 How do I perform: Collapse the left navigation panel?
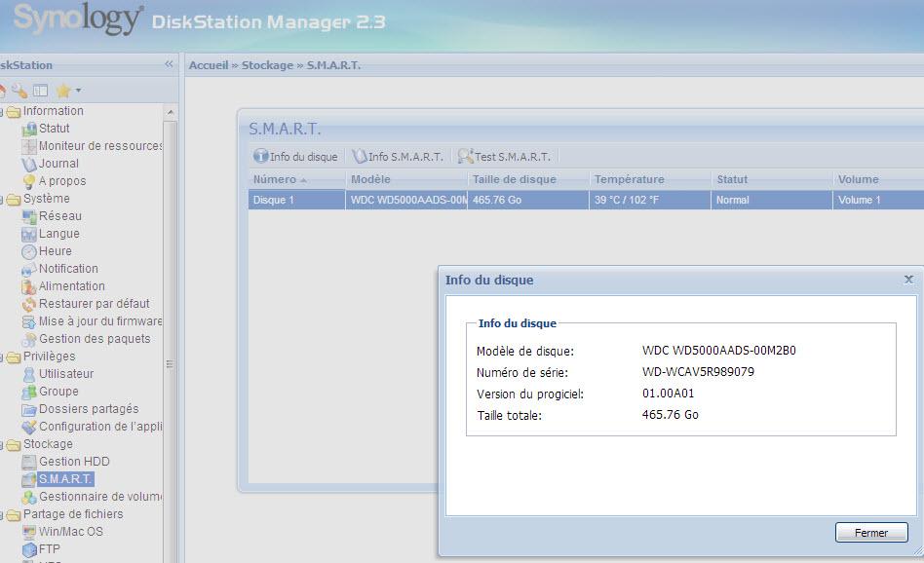coord(168,64)
